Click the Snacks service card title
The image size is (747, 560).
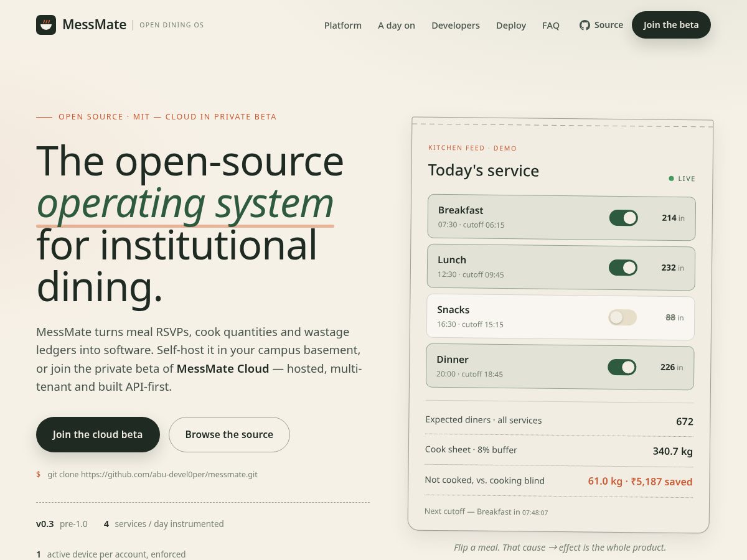453,310
